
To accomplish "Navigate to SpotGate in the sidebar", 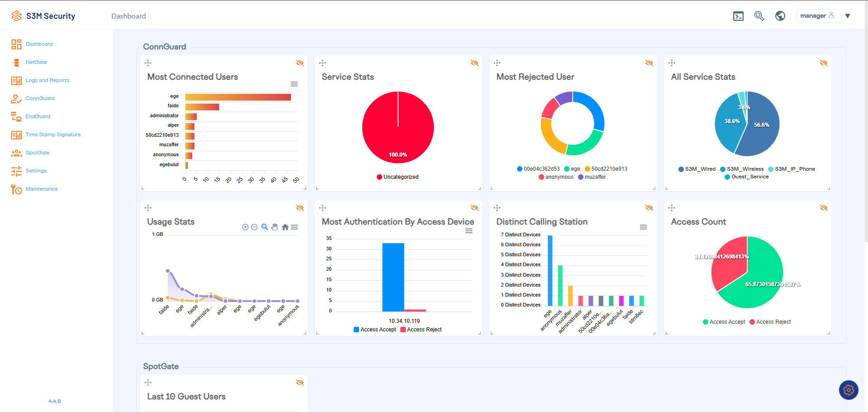I will pyautogui.click(x=38, y=153).
